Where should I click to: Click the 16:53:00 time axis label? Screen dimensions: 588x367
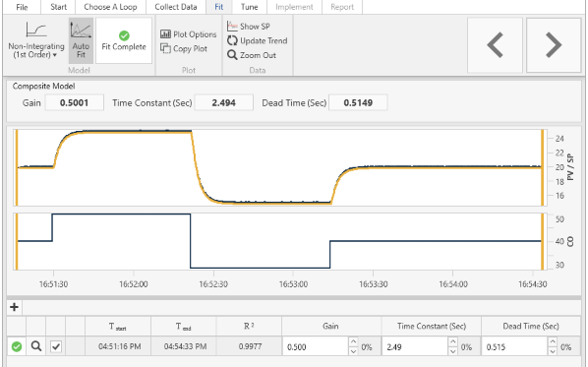(x=293, y=284)
